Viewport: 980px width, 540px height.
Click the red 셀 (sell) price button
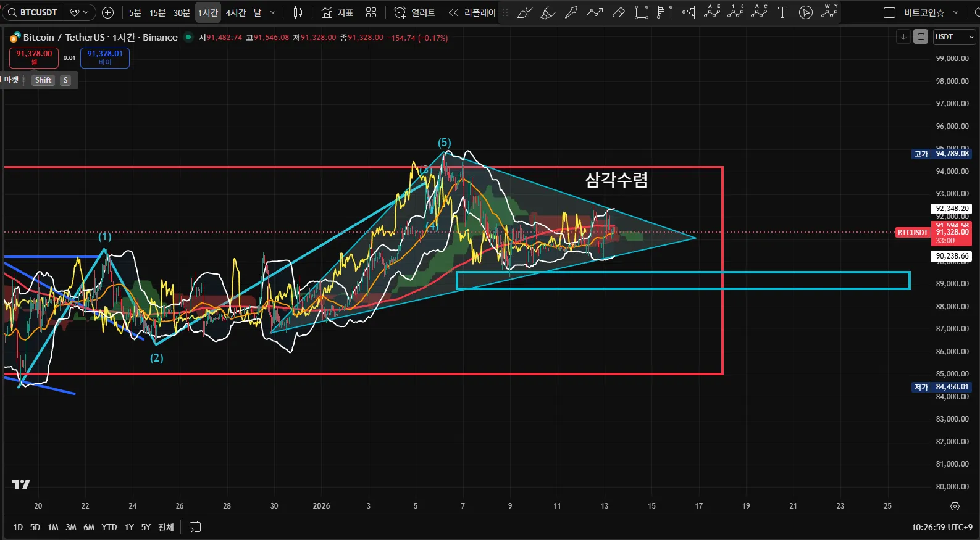click(x=34, y=57)
